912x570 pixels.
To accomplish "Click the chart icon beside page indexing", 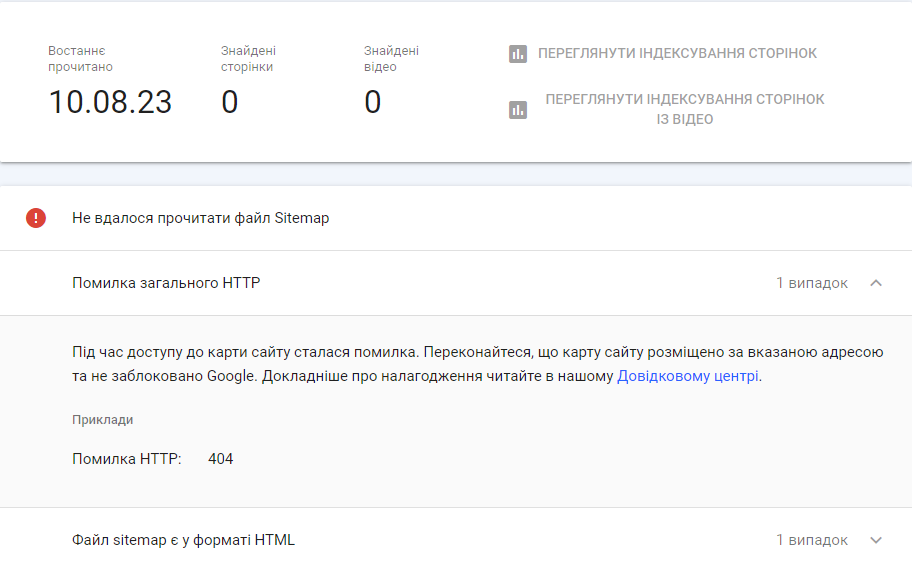I will tap(517, 54).
